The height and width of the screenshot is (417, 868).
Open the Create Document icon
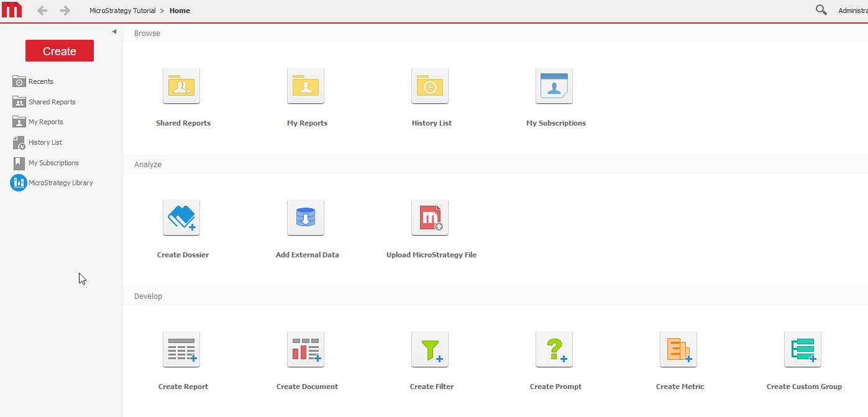coord(306,349)
